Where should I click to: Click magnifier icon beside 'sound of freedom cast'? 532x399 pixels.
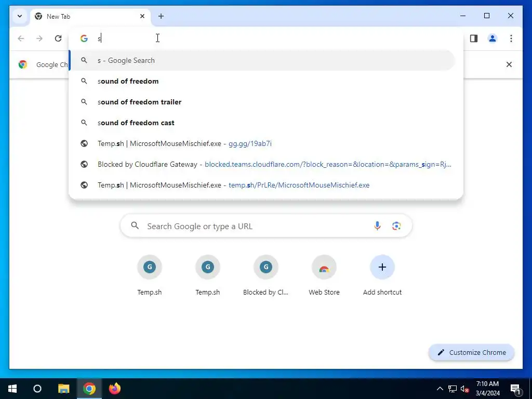pyautogui.click(x=84, y=123)
